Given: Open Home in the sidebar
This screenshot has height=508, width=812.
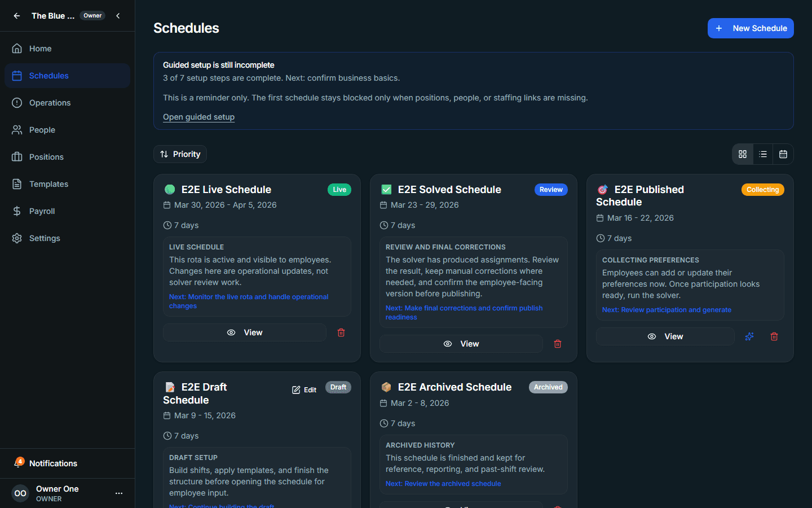Looking at the screenshot, I should [67, 49].
